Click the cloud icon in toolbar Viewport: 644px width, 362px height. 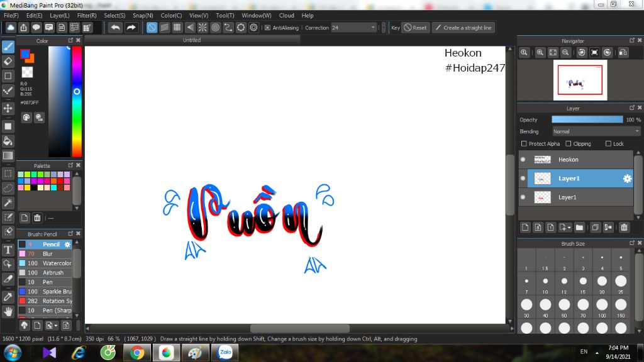point(11,28)
